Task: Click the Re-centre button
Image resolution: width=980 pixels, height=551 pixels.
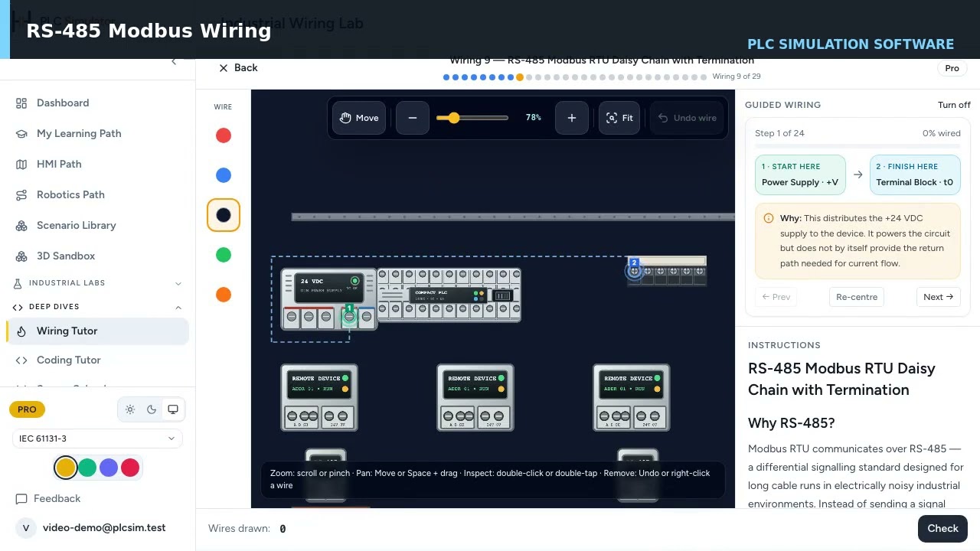Action: point(857,297)
